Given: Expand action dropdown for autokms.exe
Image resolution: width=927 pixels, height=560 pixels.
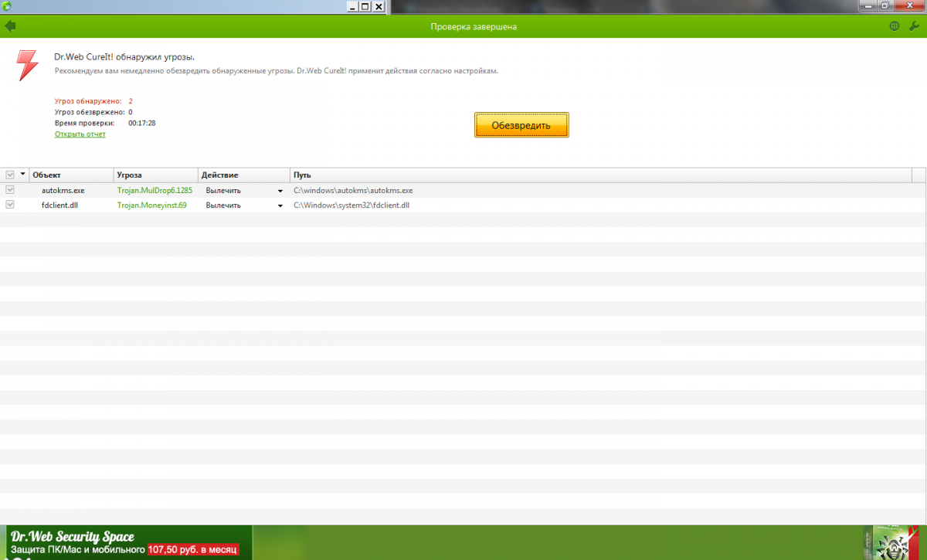Looking at the screenshot, I should [x=280, y=191].
